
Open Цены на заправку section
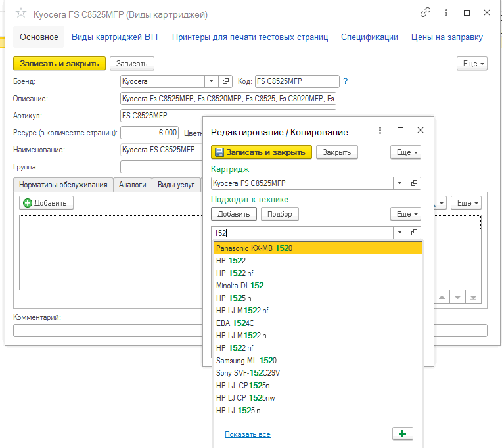point(447,37)
